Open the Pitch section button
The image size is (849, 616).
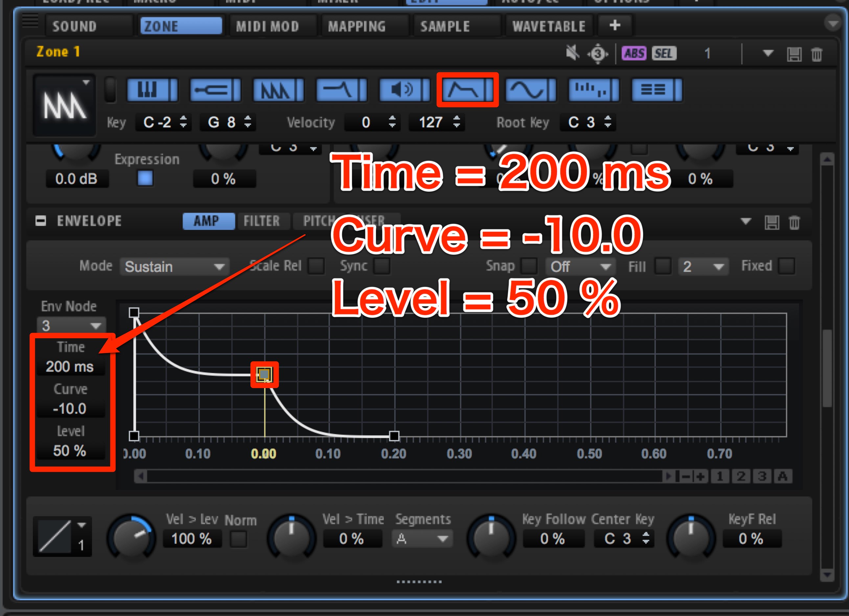(x=215, y=90)
